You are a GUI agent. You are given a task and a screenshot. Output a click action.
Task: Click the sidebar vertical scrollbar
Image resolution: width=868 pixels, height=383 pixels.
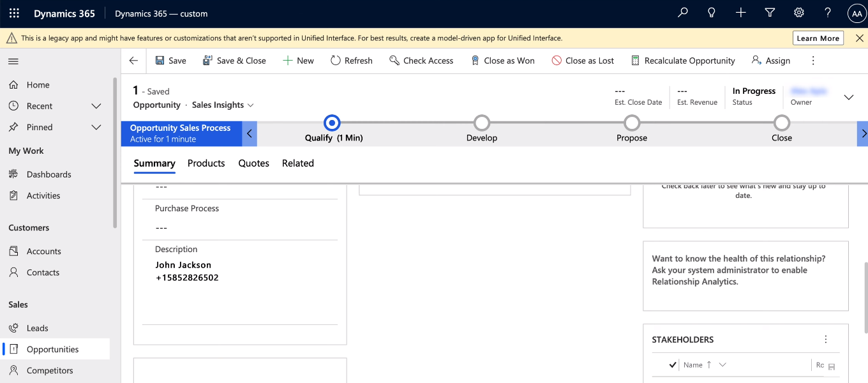[115, 153]
